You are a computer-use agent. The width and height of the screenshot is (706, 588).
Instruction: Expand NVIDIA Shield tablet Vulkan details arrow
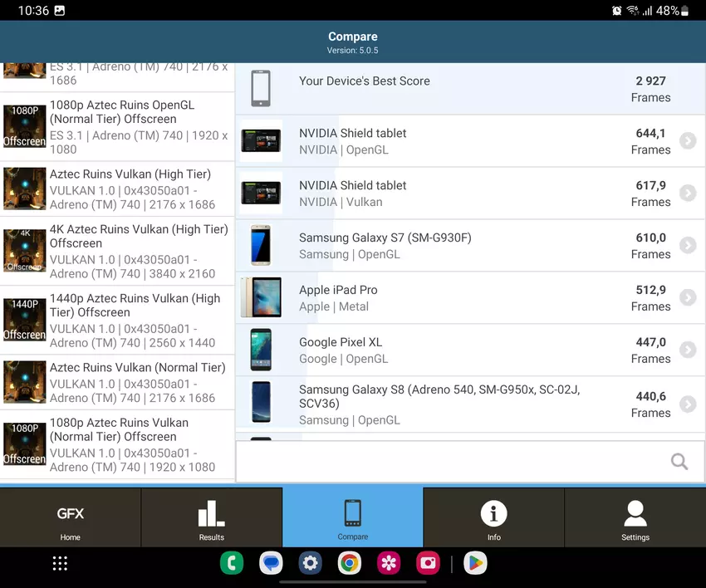(687, 194)
